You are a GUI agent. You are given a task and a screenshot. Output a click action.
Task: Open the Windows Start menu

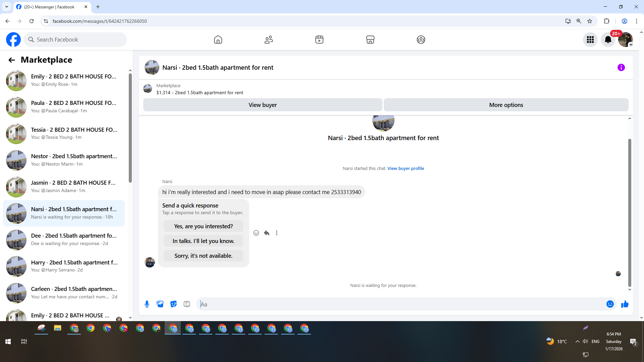[8, 342]
